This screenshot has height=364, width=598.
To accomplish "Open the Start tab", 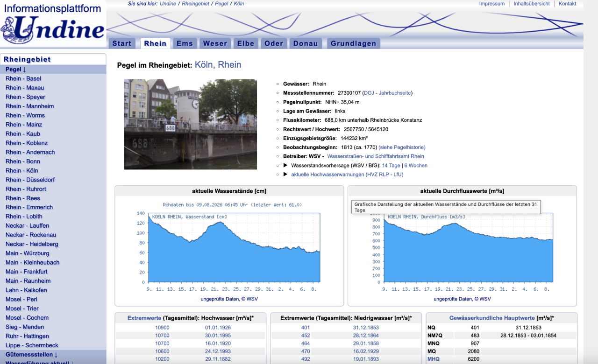I will coord(122,43).
